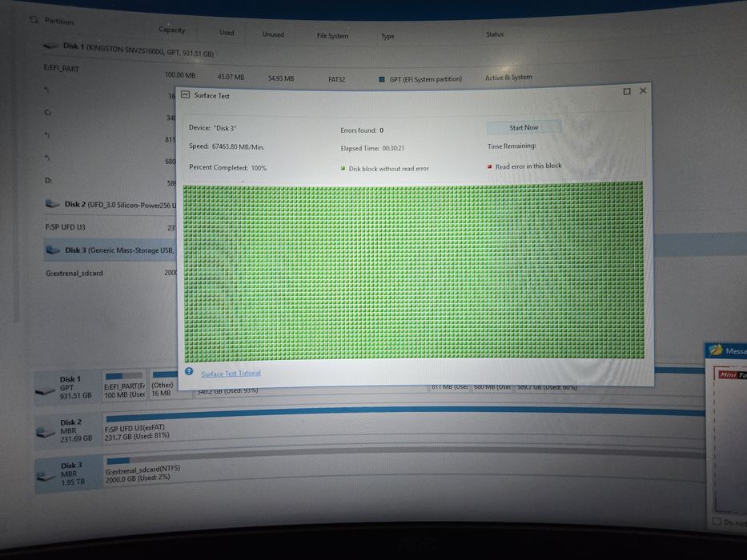
Task: Click Disk 3 drive icon in disk map
Action: (x=46, y=476)
